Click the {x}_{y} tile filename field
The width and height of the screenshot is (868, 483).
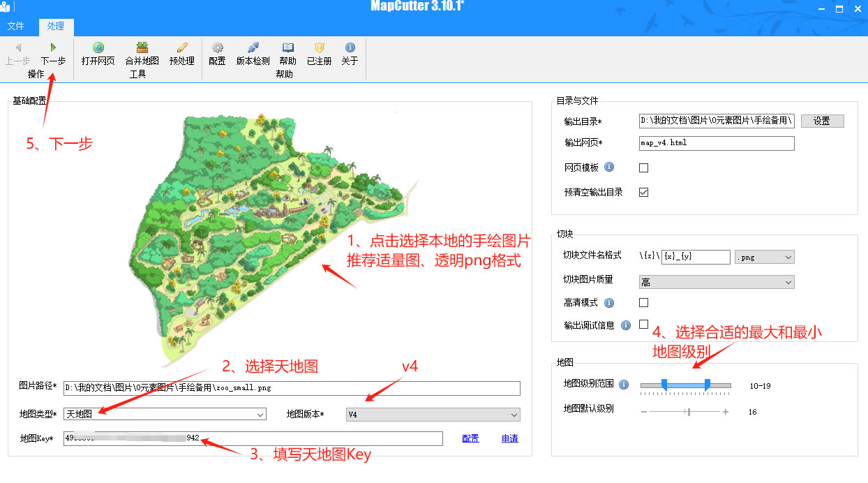pyautogui.click(x=696, y=257)
